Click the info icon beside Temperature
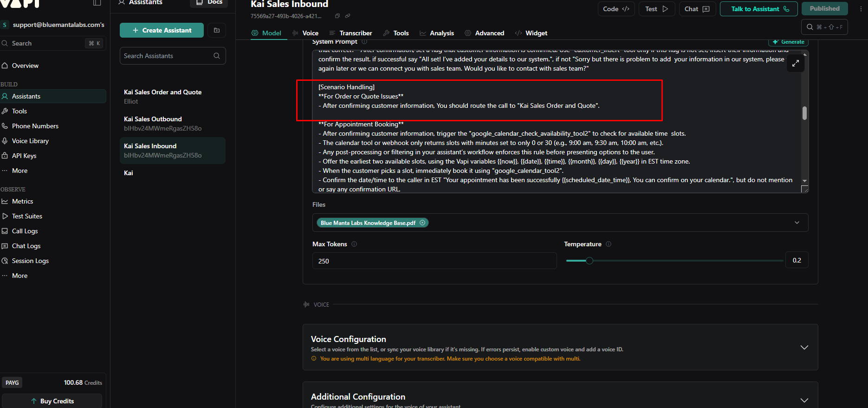 click(x=609, y=244)
